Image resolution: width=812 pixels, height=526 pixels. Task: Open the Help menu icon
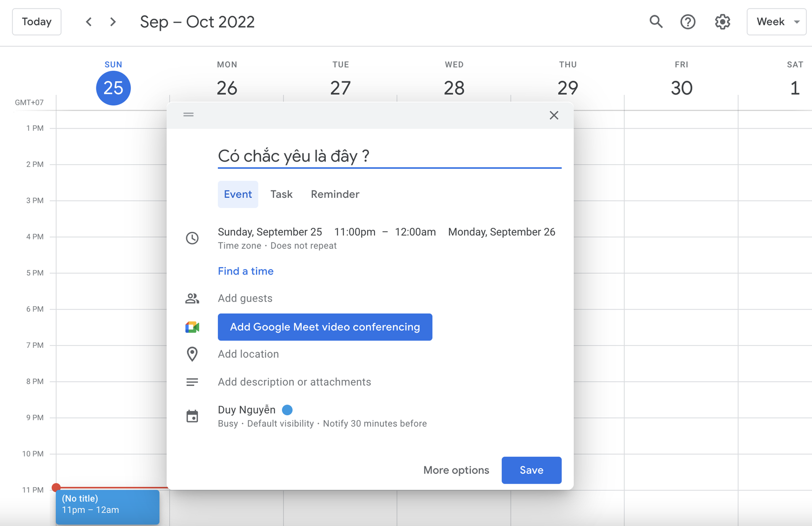[687, 22]
